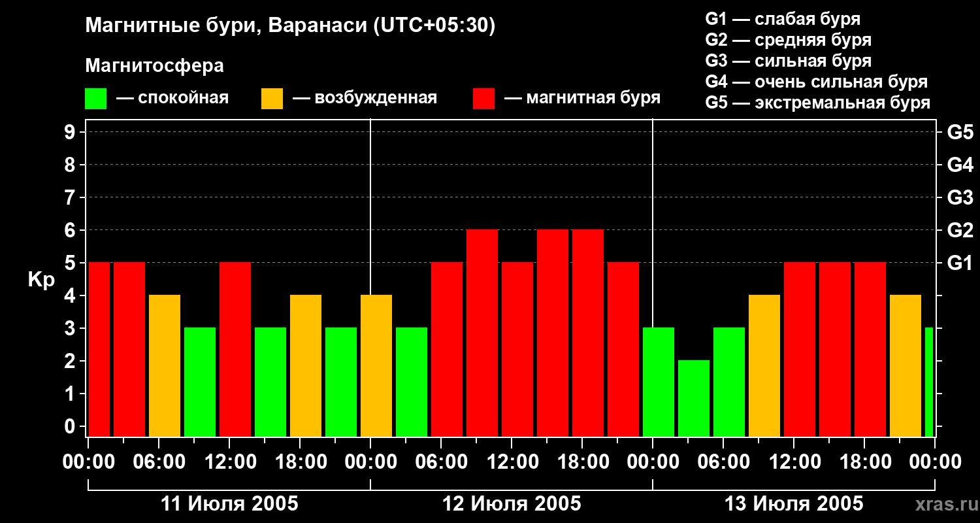Click the 06:00 time label on 11 Июля
Image resolution: width=980 pixels, height=523 pixels.
click(x=159, y=462)
